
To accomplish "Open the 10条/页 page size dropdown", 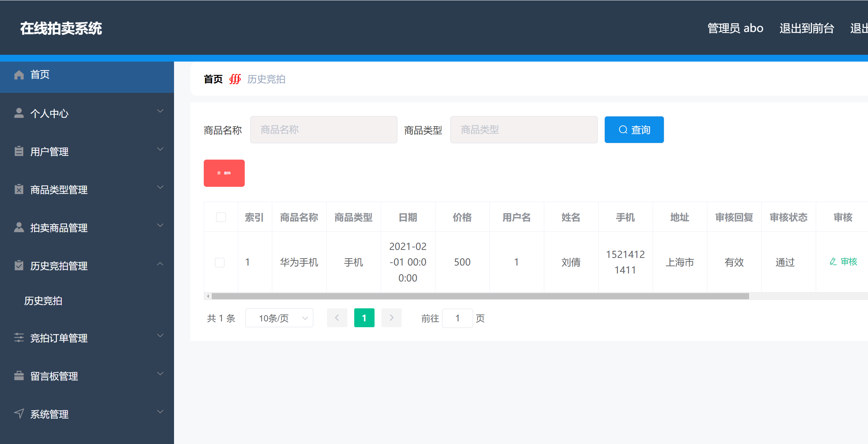I will pos(279,318).
